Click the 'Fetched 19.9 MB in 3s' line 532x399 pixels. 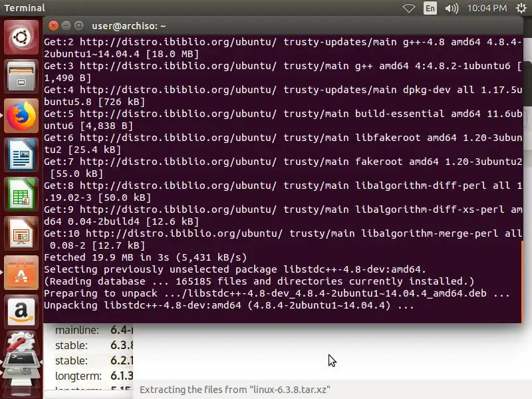tap(146, 257)
